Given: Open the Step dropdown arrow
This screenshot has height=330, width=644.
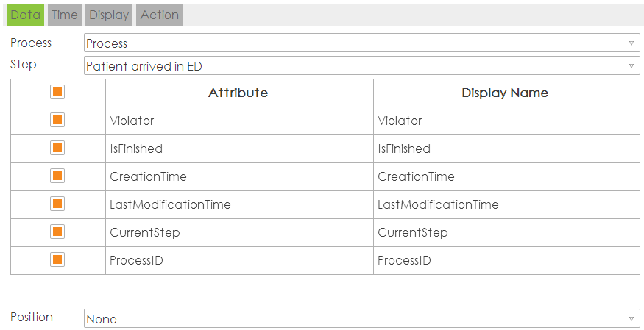Looking at the screenshot, I should [x=631, y=66].
